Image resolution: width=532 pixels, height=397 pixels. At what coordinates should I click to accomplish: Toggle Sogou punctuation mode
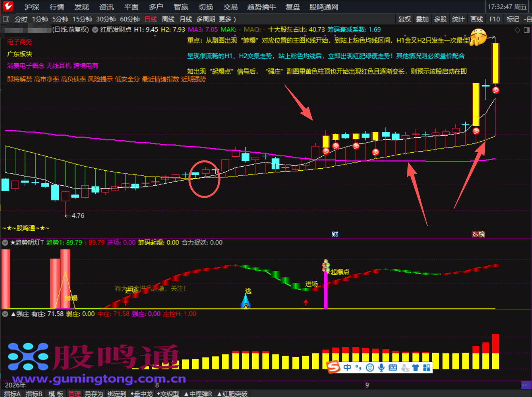(358, 367)
